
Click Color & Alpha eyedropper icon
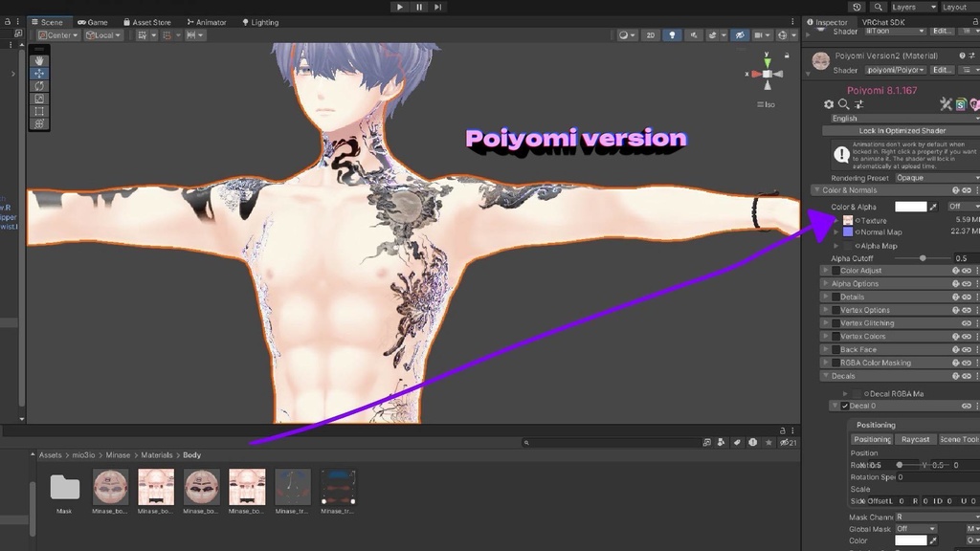click(933, 207)
